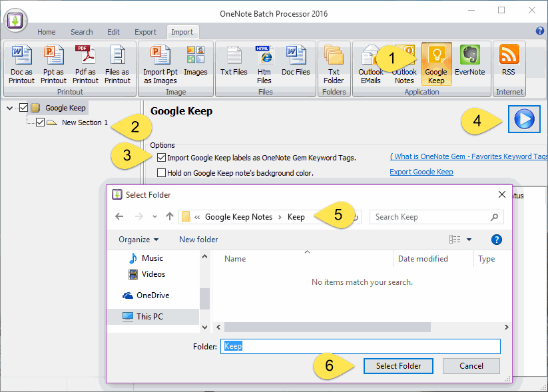Select the Doc Files import
Image resolution: width=548 pixels, height=392 pixels.
click(296, 61)
